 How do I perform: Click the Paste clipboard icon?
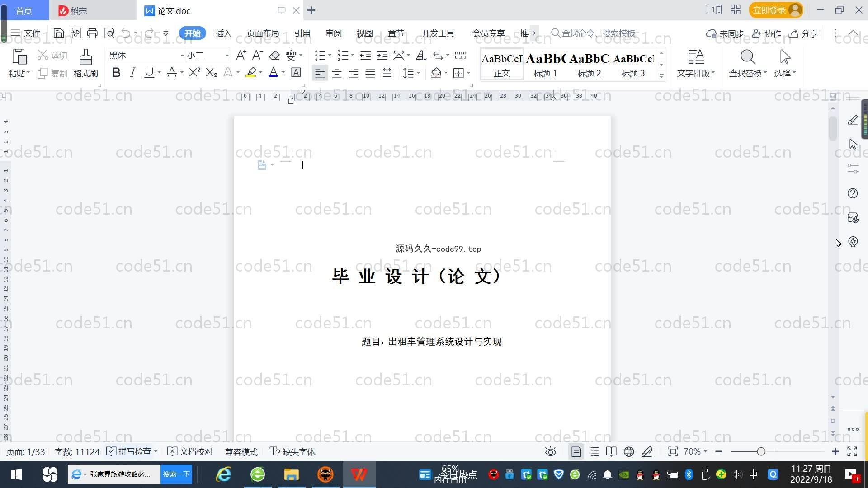[19, 57]
